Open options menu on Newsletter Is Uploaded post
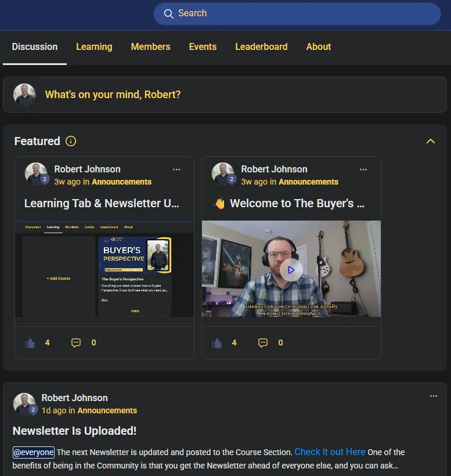451x476 pixels. point(434,396)
